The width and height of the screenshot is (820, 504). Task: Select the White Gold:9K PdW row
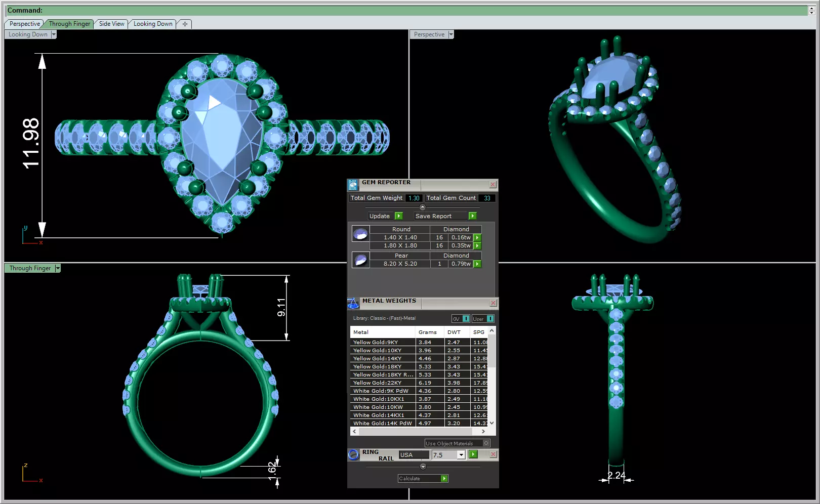point(420,391)
